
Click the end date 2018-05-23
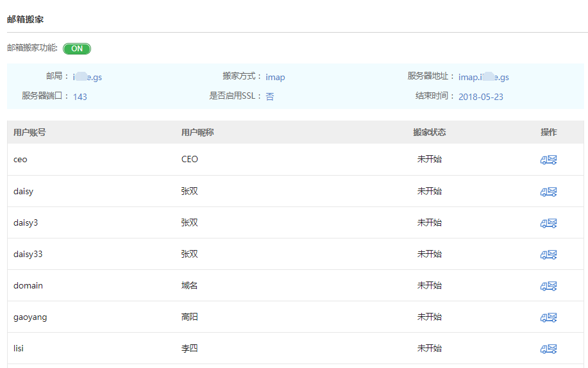point(480,97)
